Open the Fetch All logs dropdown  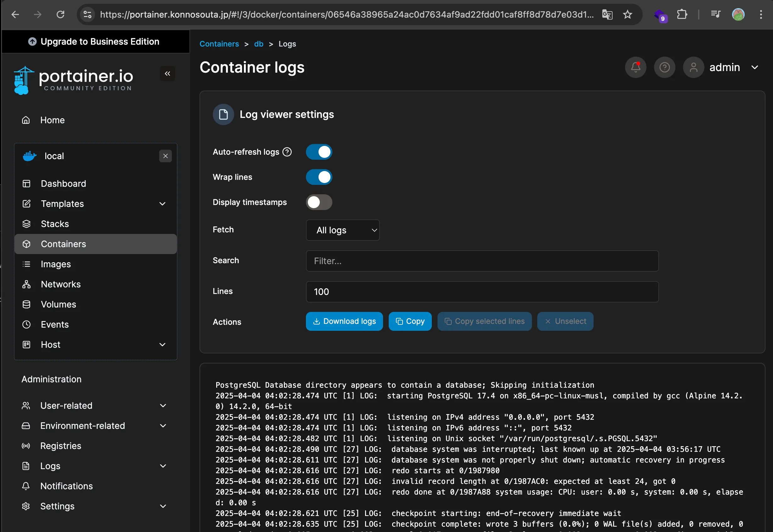tap(343, 230)
